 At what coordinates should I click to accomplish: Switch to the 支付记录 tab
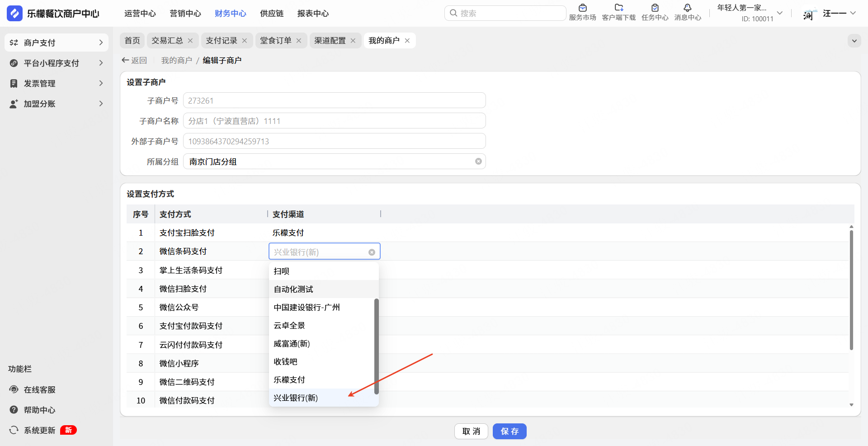point(222,41)
